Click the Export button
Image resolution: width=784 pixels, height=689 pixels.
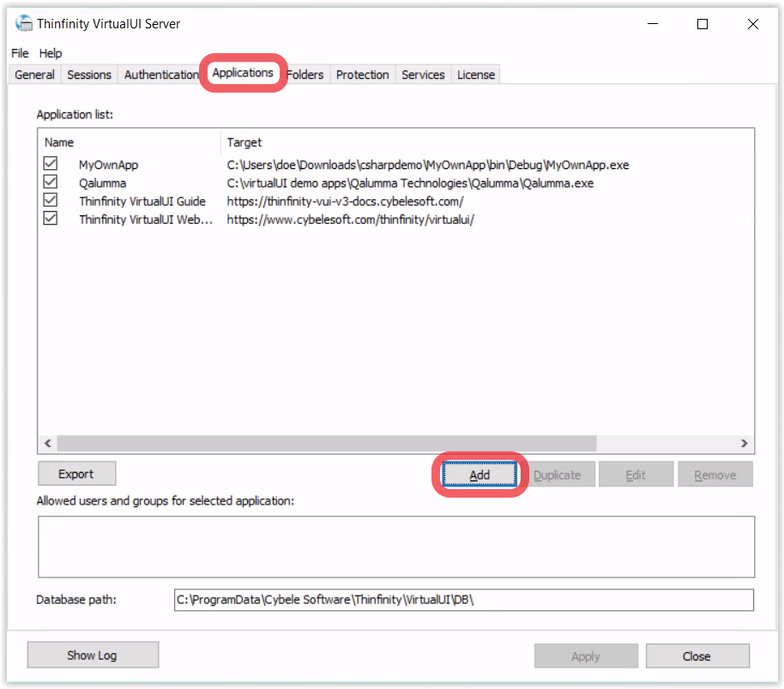76,474
